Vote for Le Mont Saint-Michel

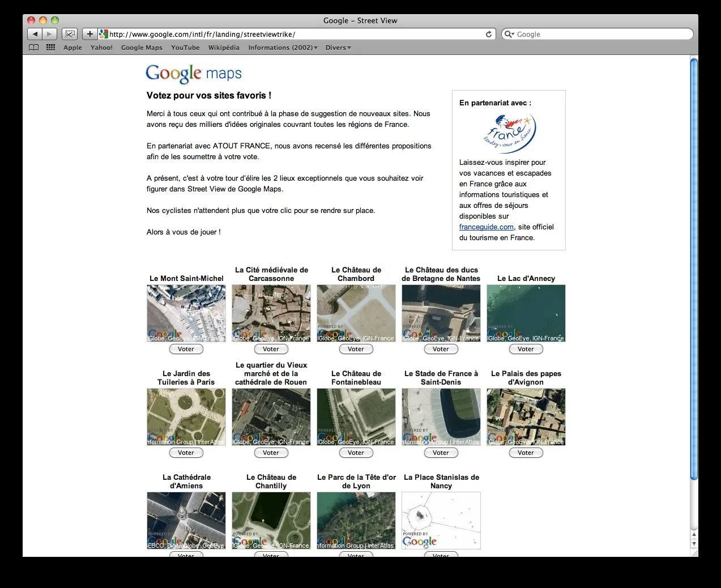(186, 349)
